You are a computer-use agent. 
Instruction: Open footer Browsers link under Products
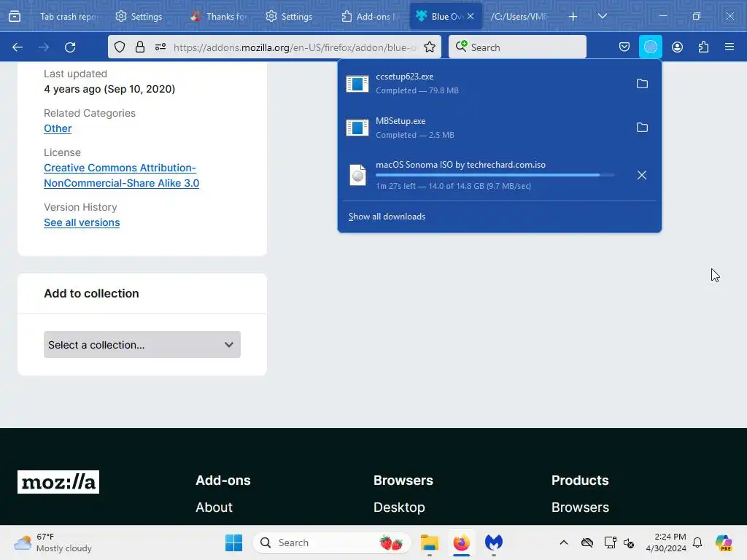point(580,507)
